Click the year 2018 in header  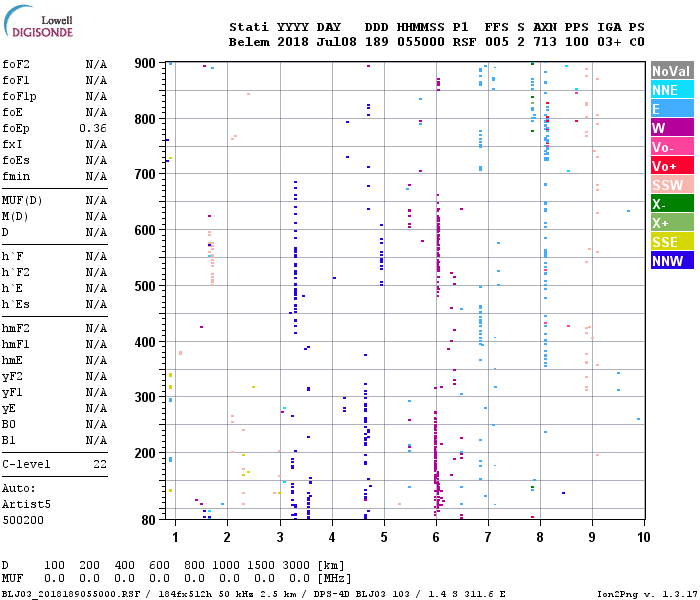point(293,42)
